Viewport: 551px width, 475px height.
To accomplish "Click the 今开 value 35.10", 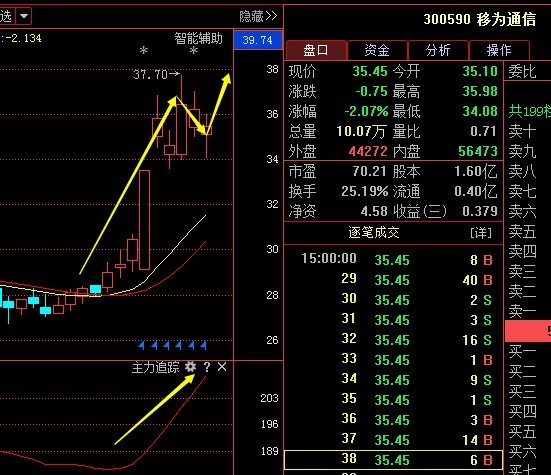I will click(x=480, y=71).
